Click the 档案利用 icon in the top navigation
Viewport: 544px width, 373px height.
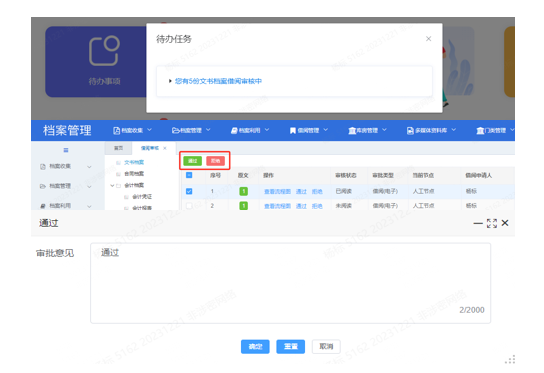(x=234, y=130)
